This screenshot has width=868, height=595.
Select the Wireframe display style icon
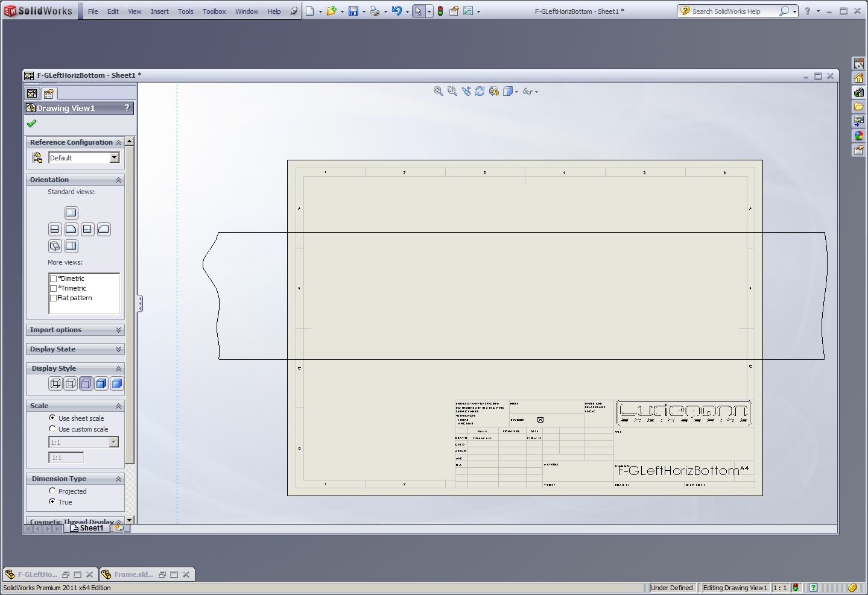55,383
